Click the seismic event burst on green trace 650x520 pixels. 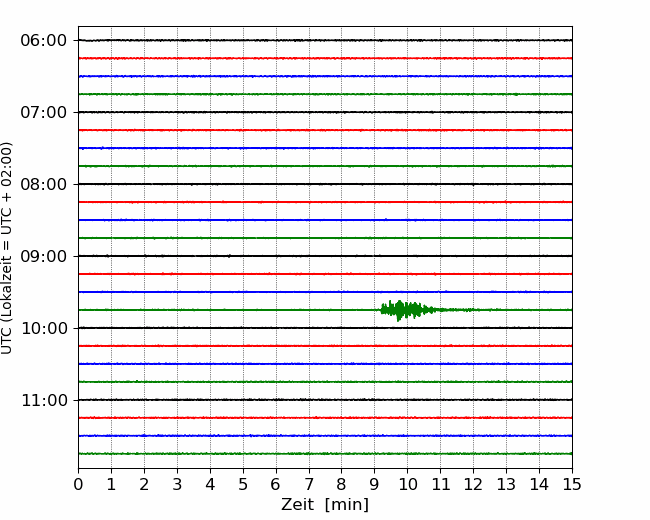412,310
